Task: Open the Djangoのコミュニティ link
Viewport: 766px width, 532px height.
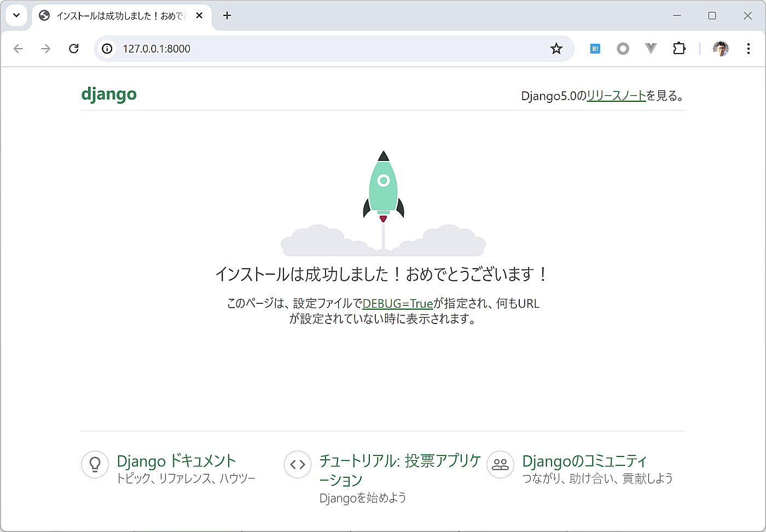Action: tap(584, 461)
